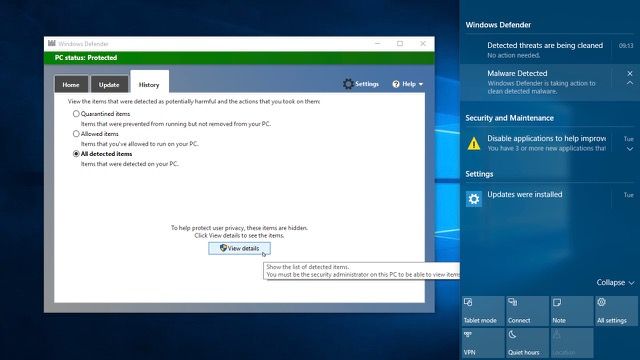
Task: Click the Updates were installed gear icon
Action: point(473,199)
